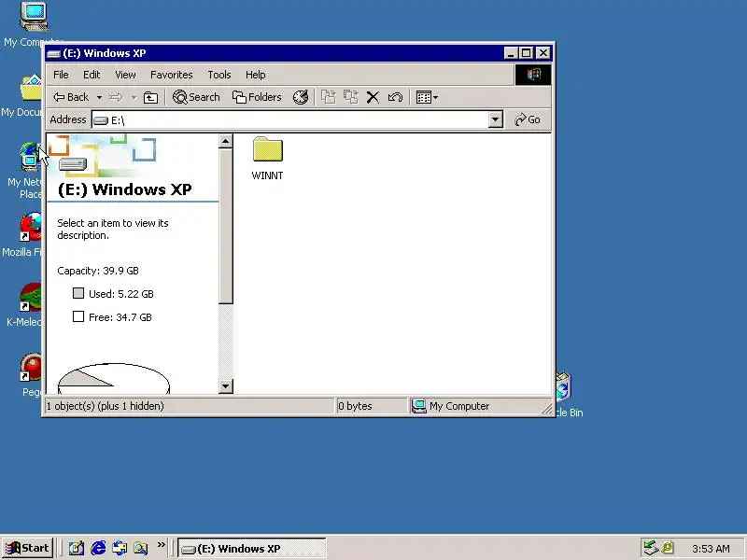Viewport: 747px width, 560px height.
Task: Minimize the (E:) Windows XP window
Action: (511, 53)
